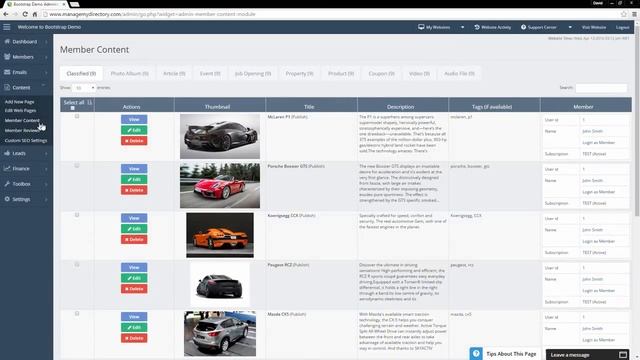
Task: Click the Tips About This Page question icon
Action: click(476, 353)
